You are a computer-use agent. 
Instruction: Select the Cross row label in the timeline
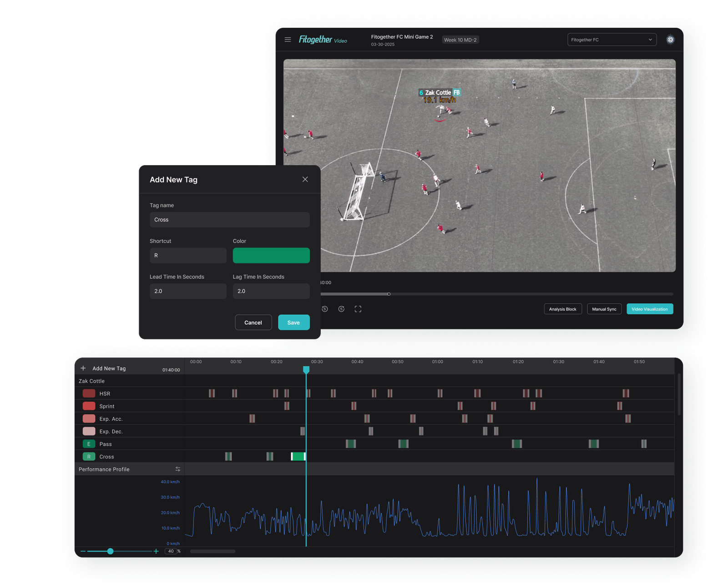(106, 457)
